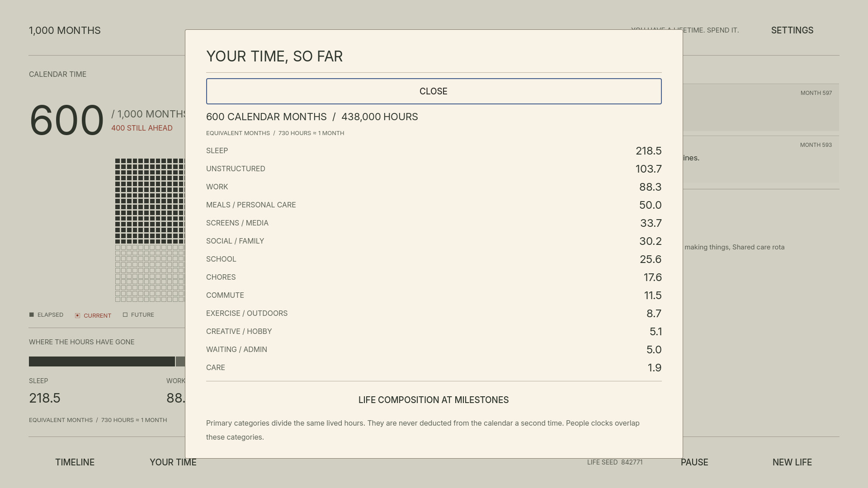Open the Month 597 timeline entry
This screenshot has width=868, height=488.
(x=761, y=108)
